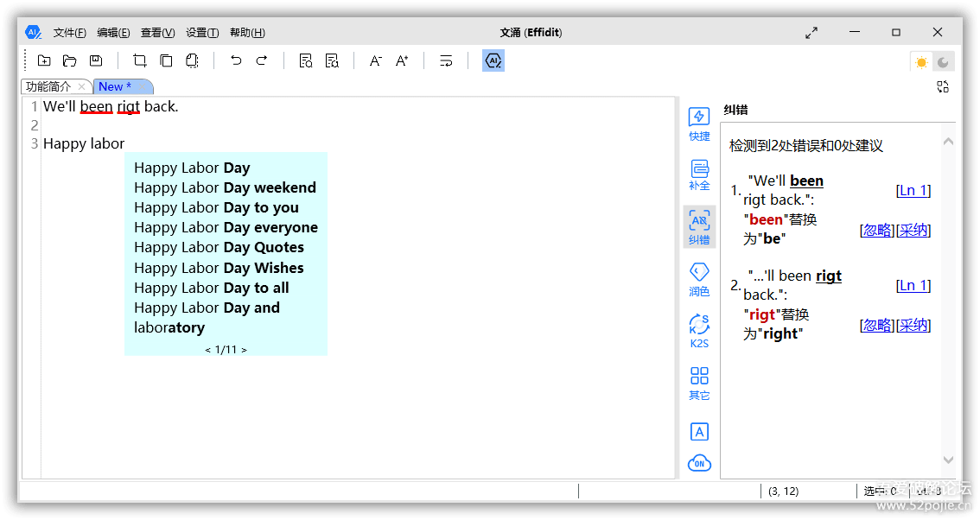Open a file via folder icon
This screenshot has height=520, width=980.
point(69,60)
